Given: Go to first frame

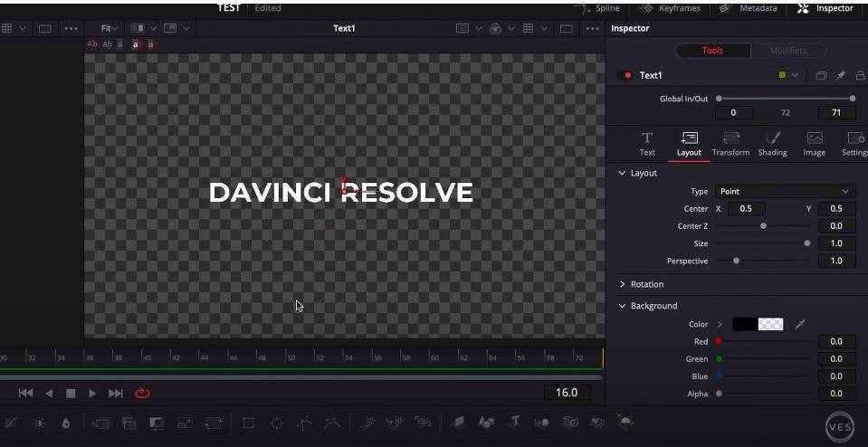Looking at the screenshot, I should [25, 394].
